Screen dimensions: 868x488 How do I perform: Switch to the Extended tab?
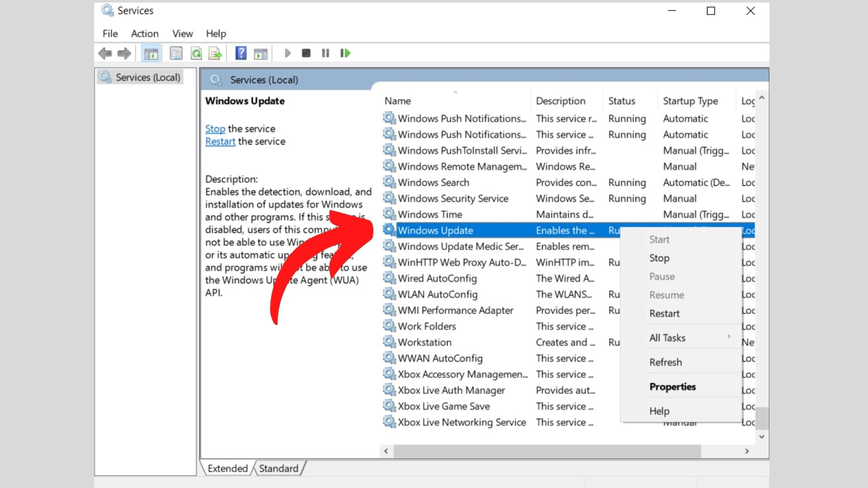[227, 468]
